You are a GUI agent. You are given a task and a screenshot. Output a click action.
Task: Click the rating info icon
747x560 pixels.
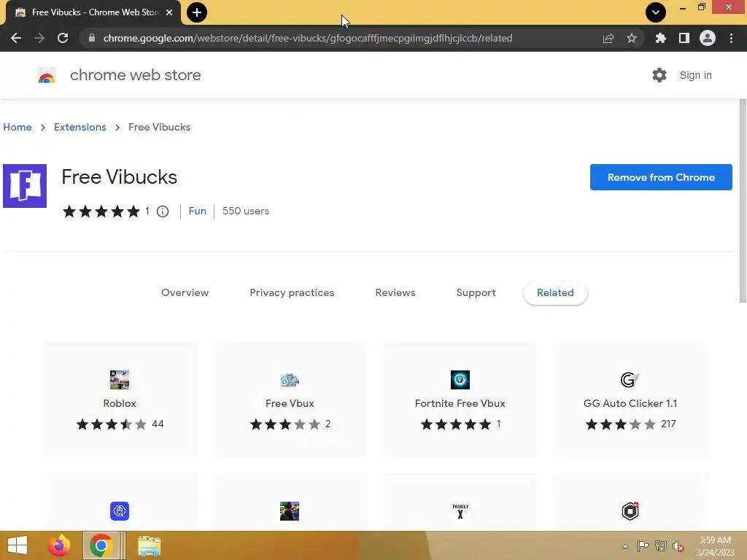(x=163, y=211)
